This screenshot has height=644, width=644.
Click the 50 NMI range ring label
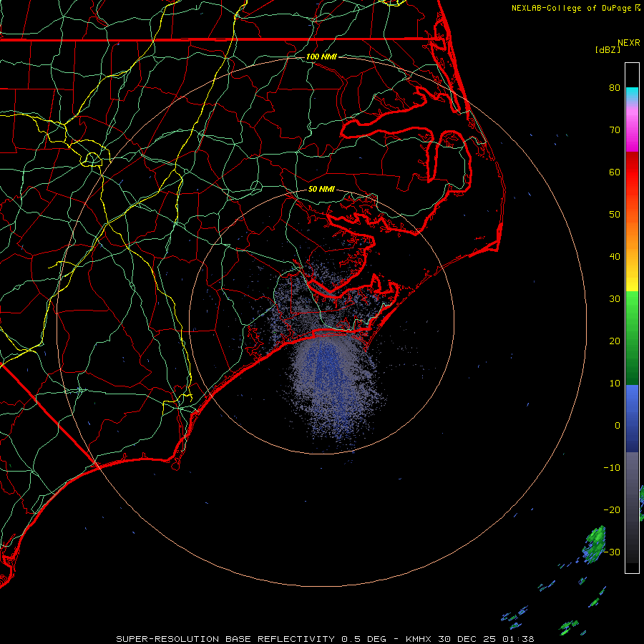pos(321,190)
